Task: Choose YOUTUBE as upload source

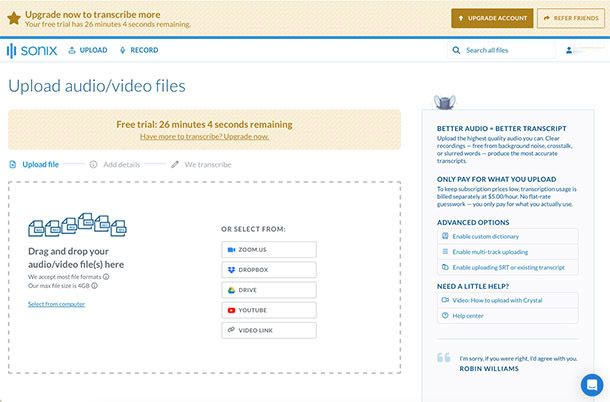Action: point(269,310)
